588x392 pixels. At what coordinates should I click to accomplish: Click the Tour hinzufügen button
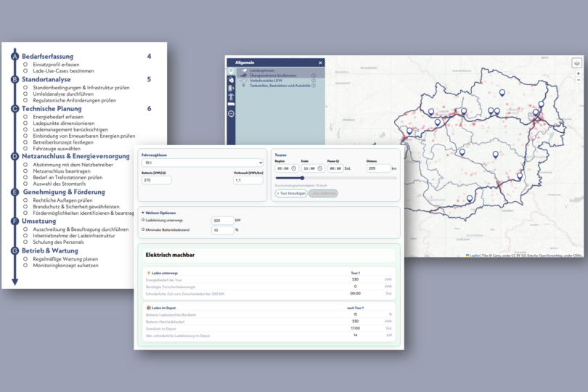(x=290, y=193)
